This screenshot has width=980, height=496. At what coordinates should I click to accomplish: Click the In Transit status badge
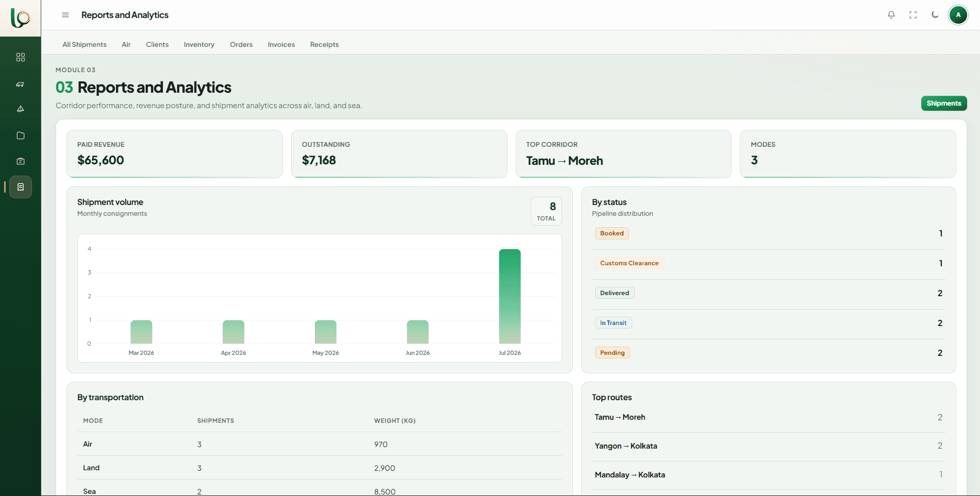pos(613,323)
